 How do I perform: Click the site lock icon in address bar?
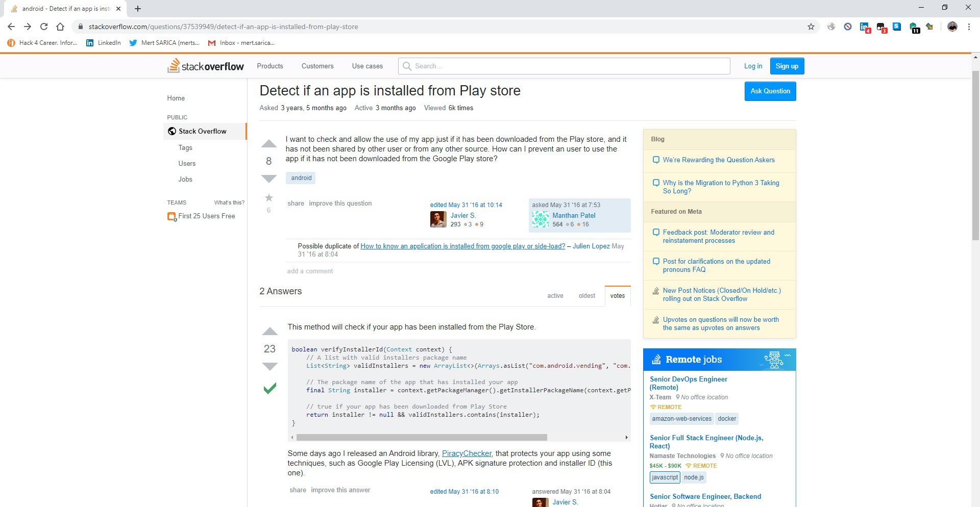coord(80,27)
